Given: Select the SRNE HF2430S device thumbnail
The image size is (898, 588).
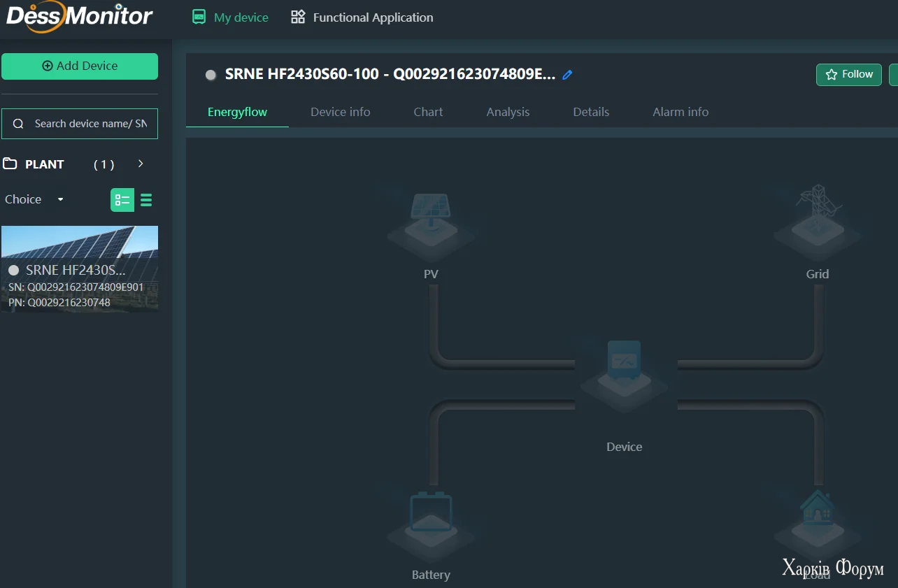Looking at the screenshot, I should [80, 268].
